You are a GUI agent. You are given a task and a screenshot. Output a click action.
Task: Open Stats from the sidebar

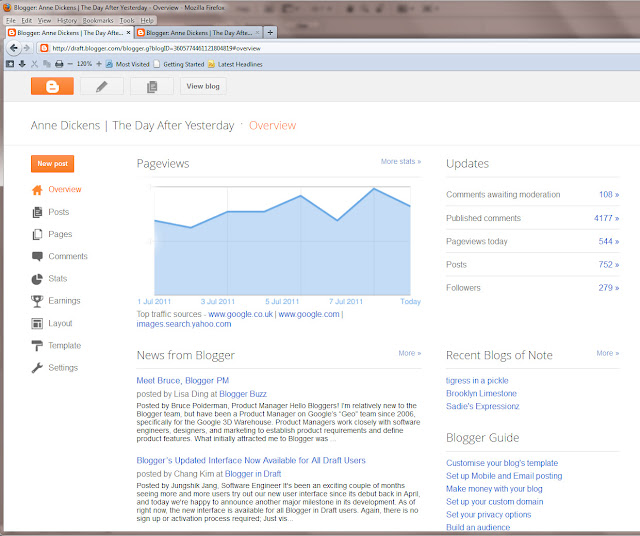(x=58, y=278)
